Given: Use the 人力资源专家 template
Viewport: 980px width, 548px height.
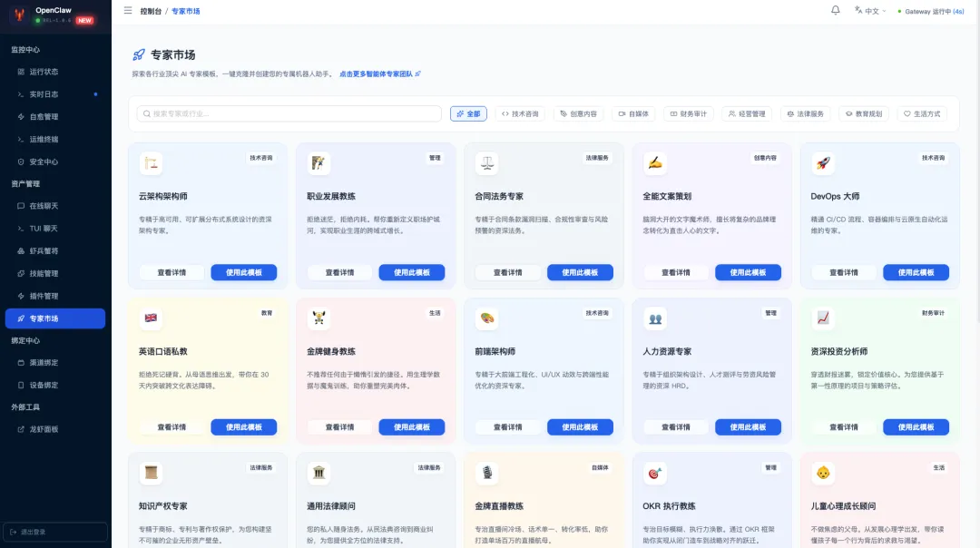Looking at the screenshot, I should point(748,427).
